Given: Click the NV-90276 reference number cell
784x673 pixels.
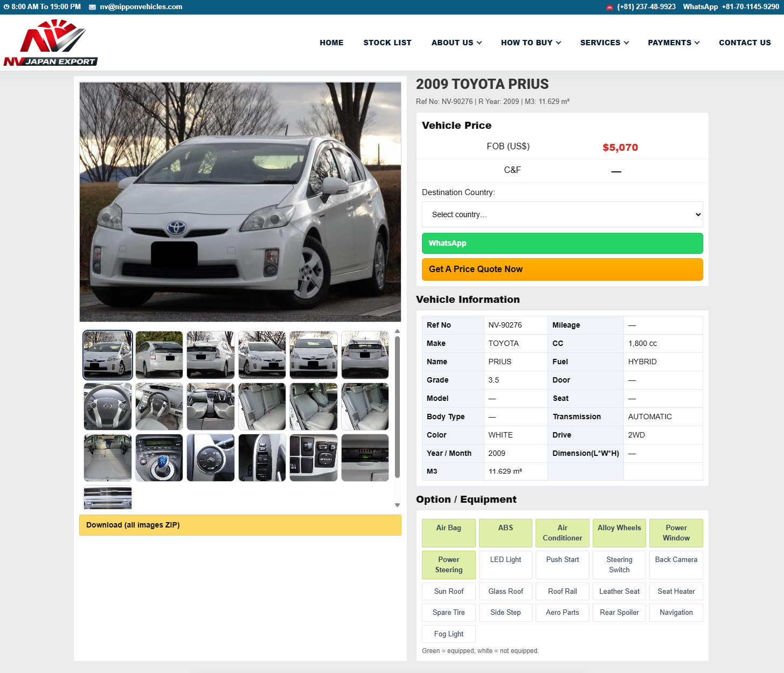Looking at the screenshot, I should click(x=516, y=325).
